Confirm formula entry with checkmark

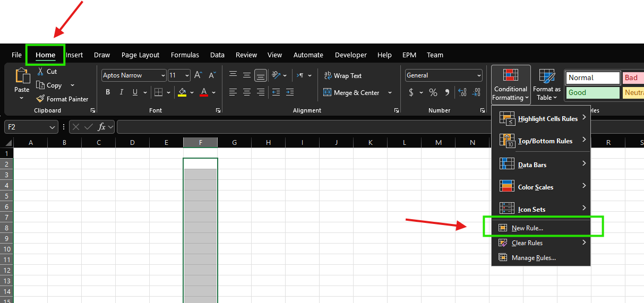(89, 127)
